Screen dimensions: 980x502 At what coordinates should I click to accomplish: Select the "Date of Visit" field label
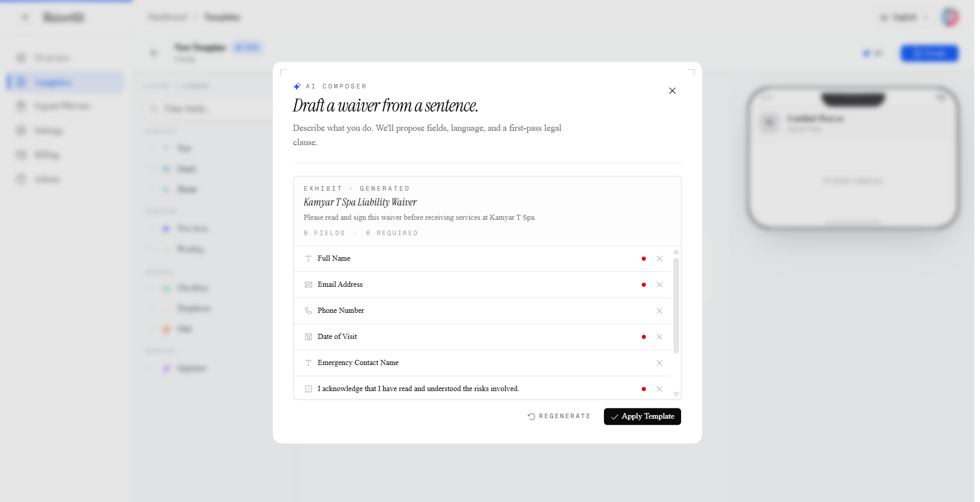coord(337,337)
